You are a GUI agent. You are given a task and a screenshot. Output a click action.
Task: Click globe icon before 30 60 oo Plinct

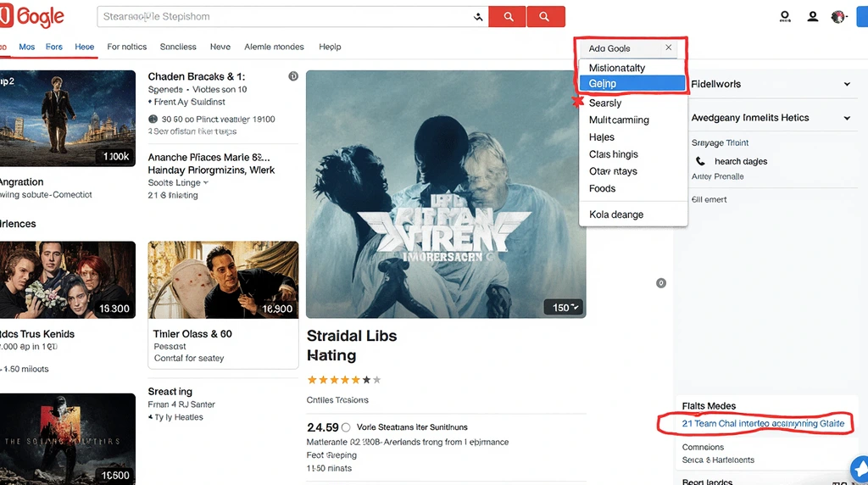click(x=153, y=119)
